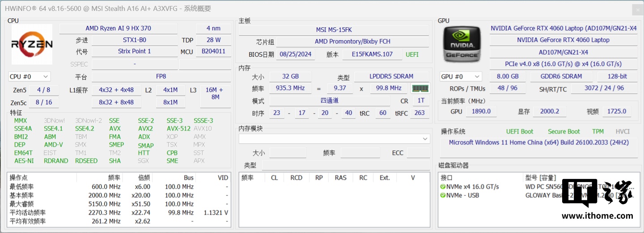The height and width of the screenshot is (233, 644).
Task: Click the UEFI Boot status label
Action: click(519, 132)
